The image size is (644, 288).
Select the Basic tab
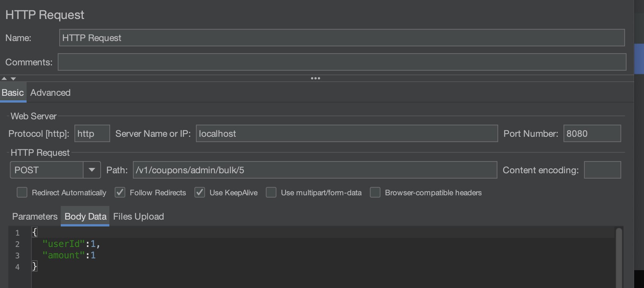13,93
